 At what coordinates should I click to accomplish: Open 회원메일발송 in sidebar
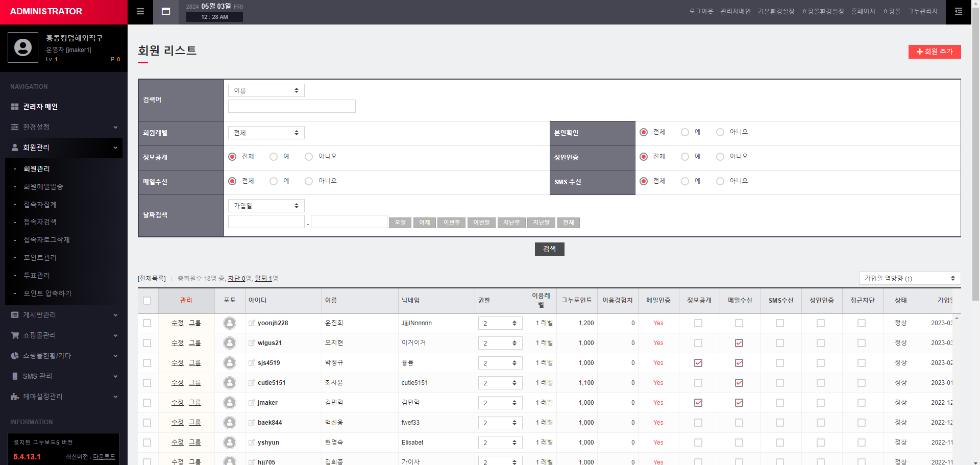click(x=43, y=187)
